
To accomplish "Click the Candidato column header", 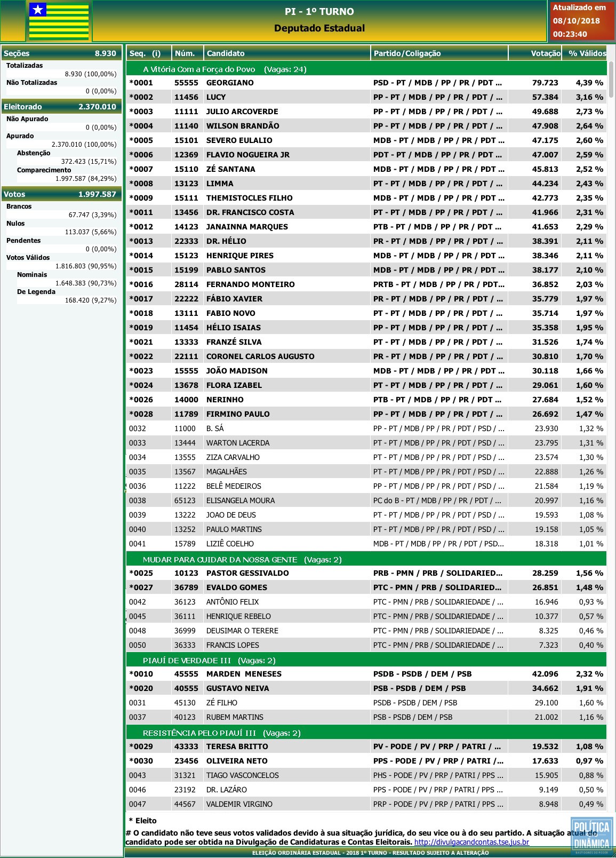I will point(287,53).
